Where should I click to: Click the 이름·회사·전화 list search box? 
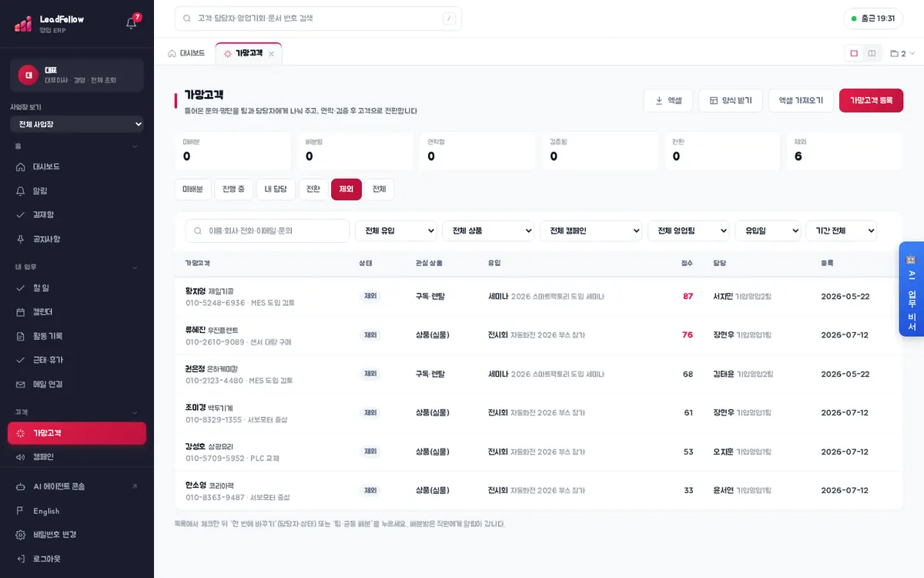pyautogui.click(x=267, y=230)
